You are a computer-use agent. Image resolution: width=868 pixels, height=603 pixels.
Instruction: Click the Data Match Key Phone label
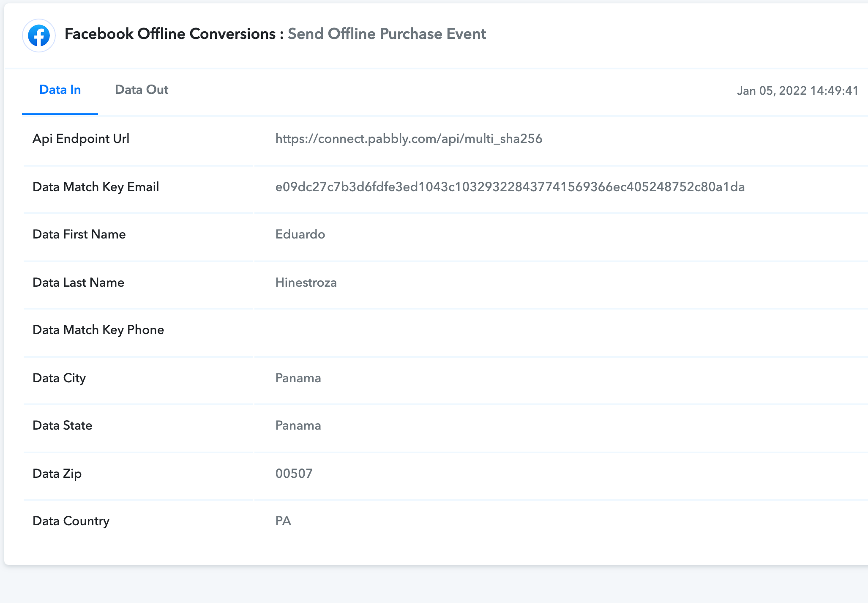pos(98,330)
